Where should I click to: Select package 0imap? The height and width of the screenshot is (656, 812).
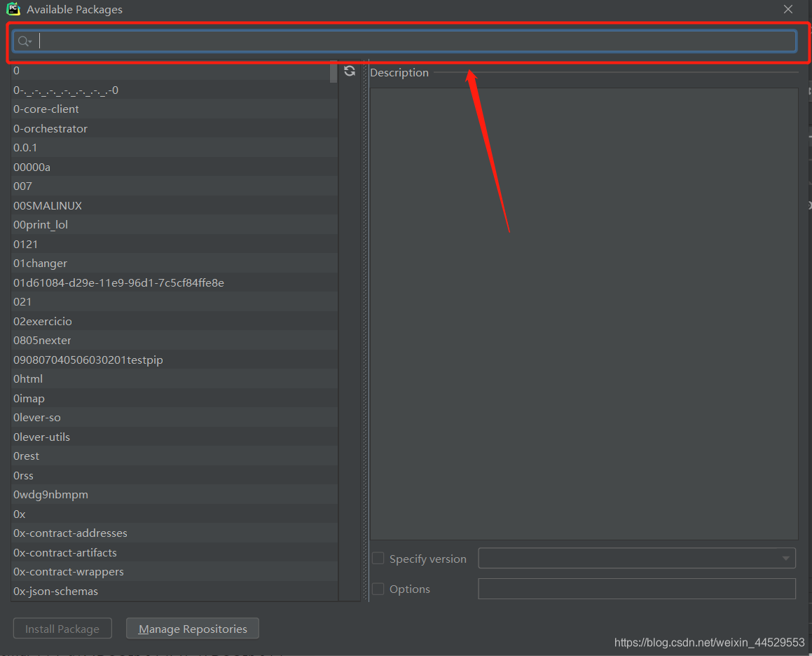(174, 398)
